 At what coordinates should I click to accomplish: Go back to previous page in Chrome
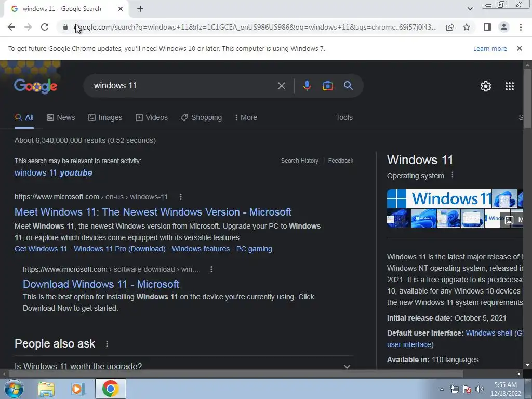point(11,27)
